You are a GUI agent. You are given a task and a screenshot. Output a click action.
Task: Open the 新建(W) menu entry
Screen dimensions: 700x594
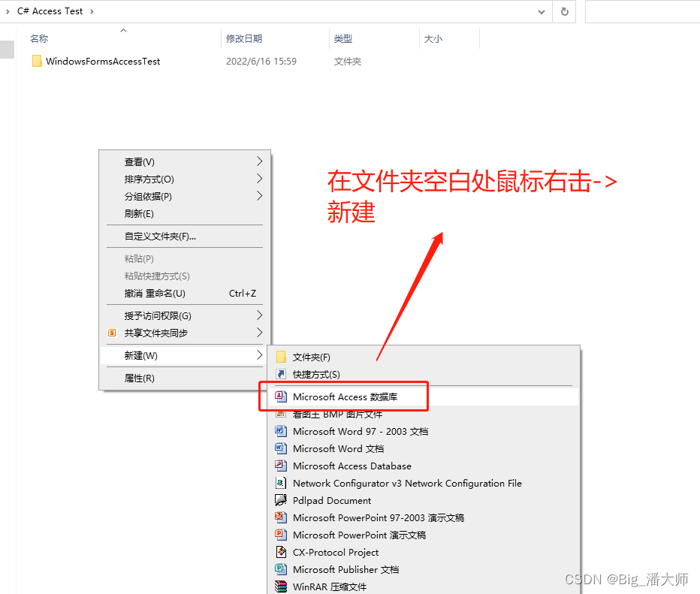click(184, 356)
